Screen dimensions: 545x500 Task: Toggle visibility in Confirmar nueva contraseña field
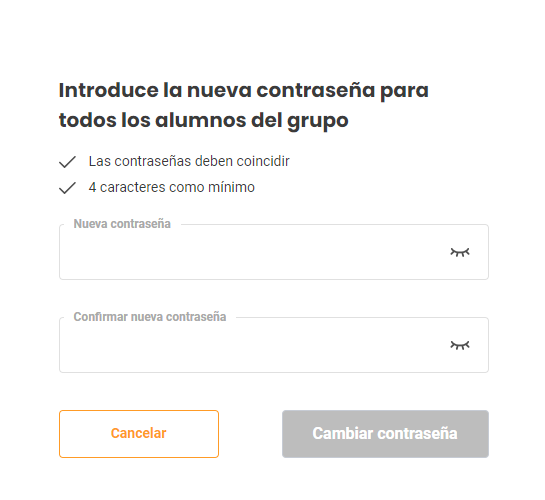460,345
